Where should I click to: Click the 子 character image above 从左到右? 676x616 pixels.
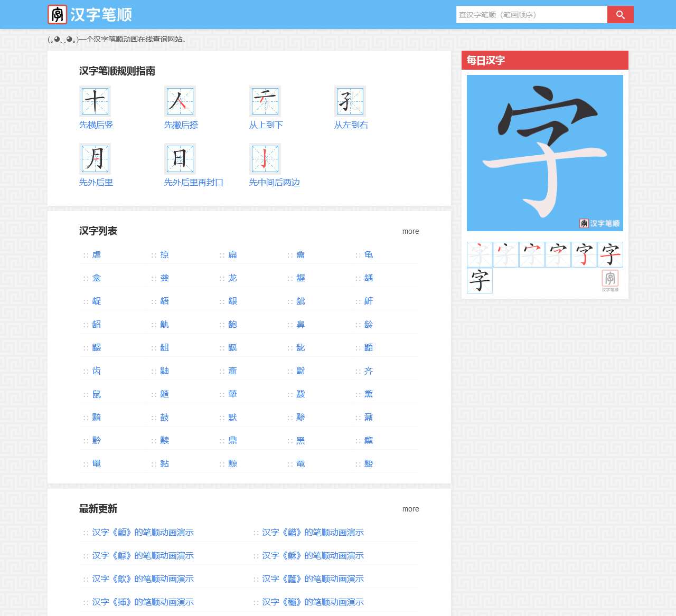pyautogui.click(x=349, y=101)
